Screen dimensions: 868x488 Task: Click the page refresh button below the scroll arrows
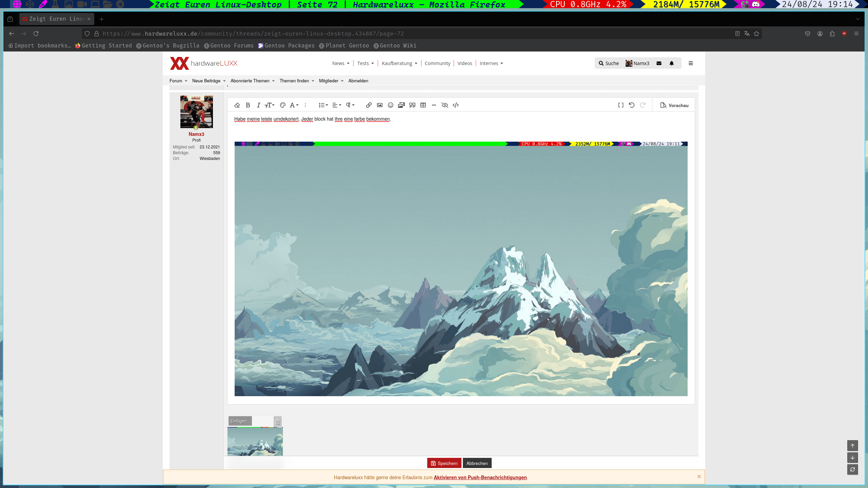pyautogui.click(x=852, y=469)
